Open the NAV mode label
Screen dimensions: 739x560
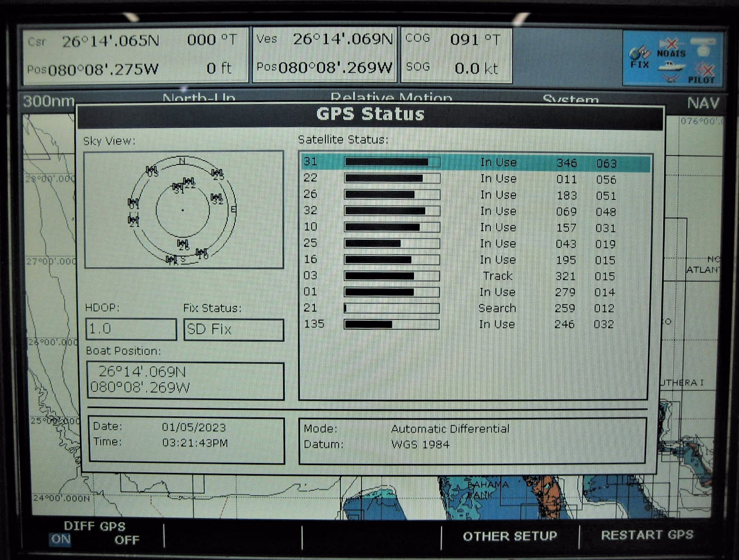(x=703, y=103)
